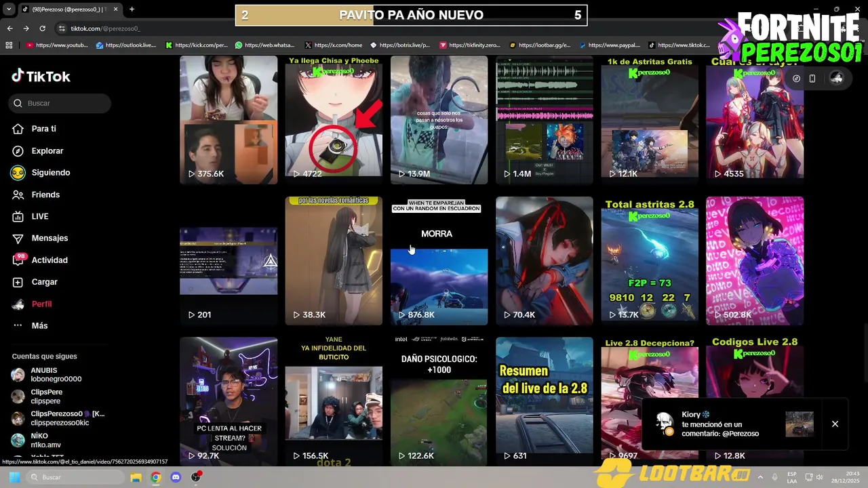The height and width of the screenshot is (488, 868).
Task: Open the PayPal bookmark
Action: [x=610, y=45]
